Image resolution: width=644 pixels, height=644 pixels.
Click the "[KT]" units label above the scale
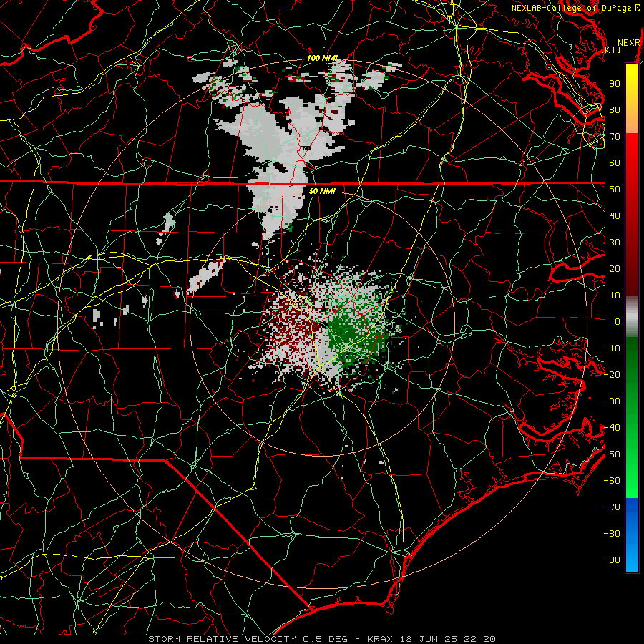611,49
